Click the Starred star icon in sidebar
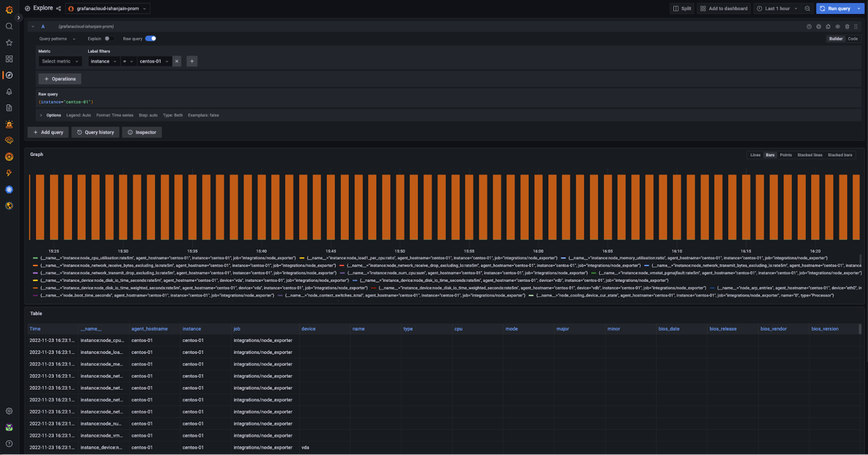The height and width of the screenshot is (455, 868). pos(9,43)
